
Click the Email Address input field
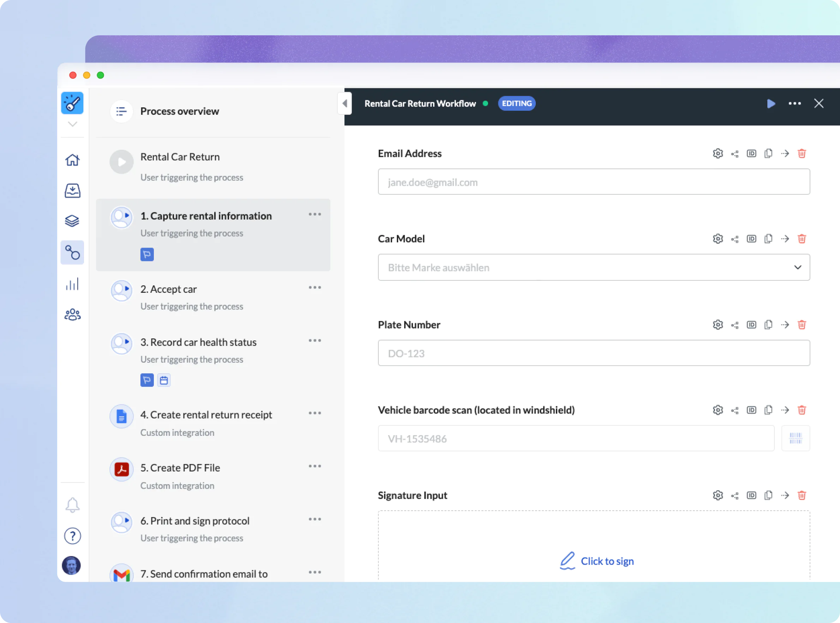click(x=594, y=182)
